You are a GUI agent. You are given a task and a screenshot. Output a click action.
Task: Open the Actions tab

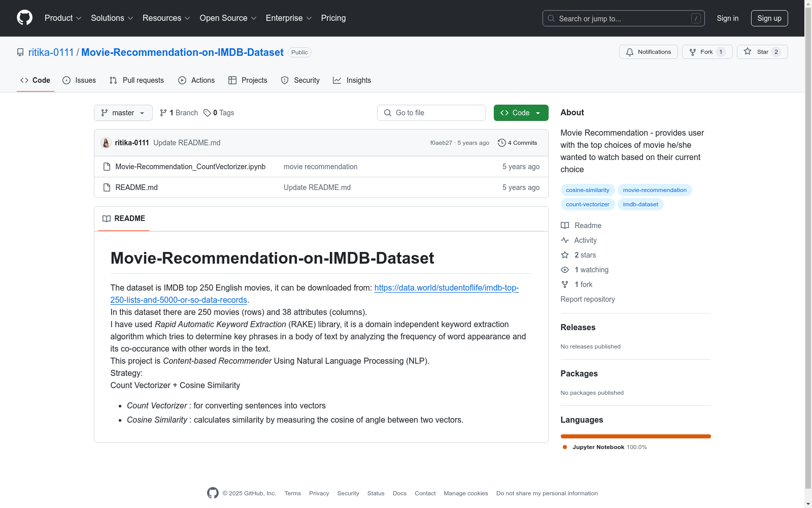[x=196, y=80]
